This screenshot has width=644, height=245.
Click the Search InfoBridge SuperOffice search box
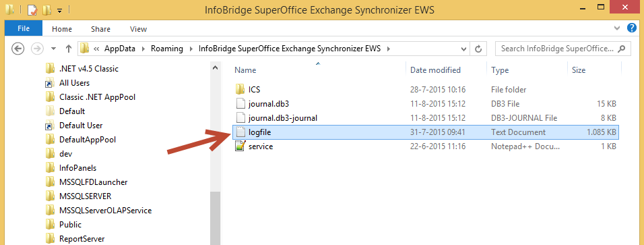click(x=563, y=49)
